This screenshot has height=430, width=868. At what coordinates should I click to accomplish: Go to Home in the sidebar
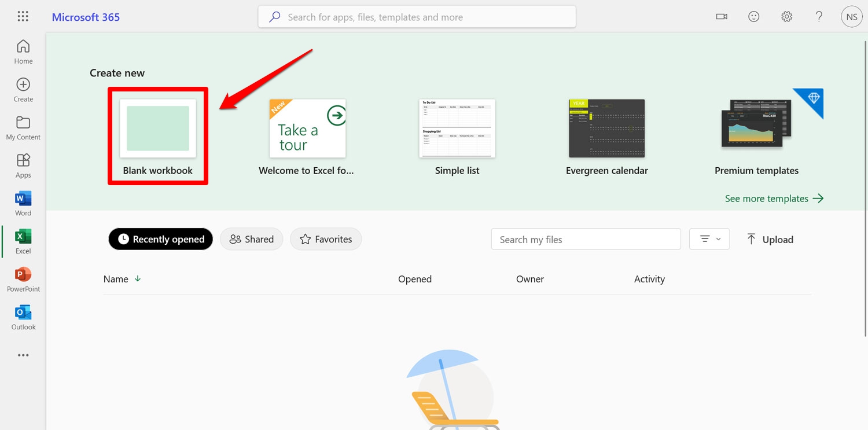coord(23,52)
